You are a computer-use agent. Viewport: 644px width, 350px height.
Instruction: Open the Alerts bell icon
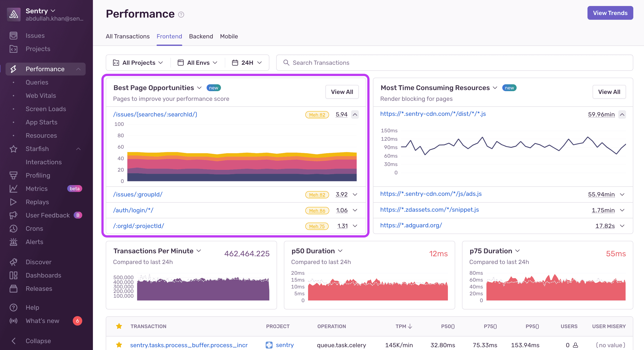click(14, 242)
